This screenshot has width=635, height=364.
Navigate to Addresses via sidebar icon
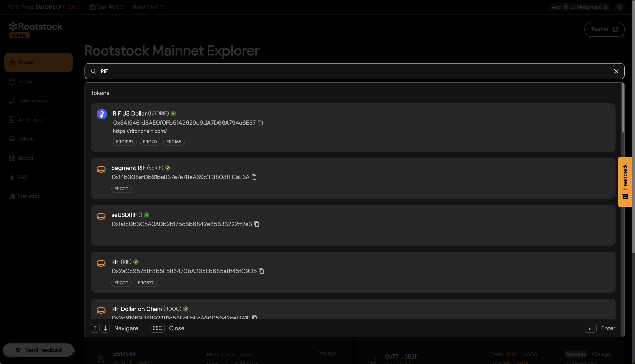click(30, 120)
